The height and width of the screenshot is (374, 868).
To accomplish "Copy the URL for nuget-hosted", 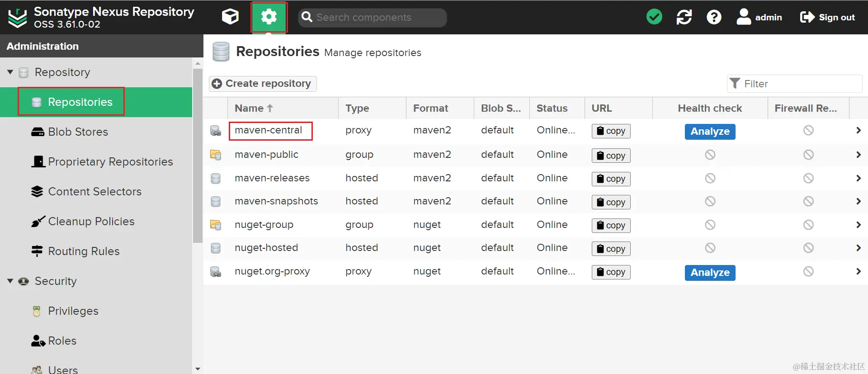I will (x=611, y=249).
